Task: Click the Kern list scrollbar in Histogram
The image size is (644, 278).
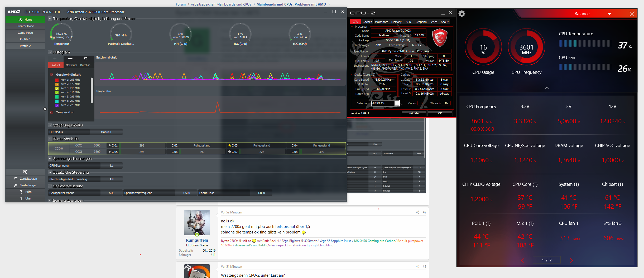Action: pyautogui.click(x=92, y=90)
